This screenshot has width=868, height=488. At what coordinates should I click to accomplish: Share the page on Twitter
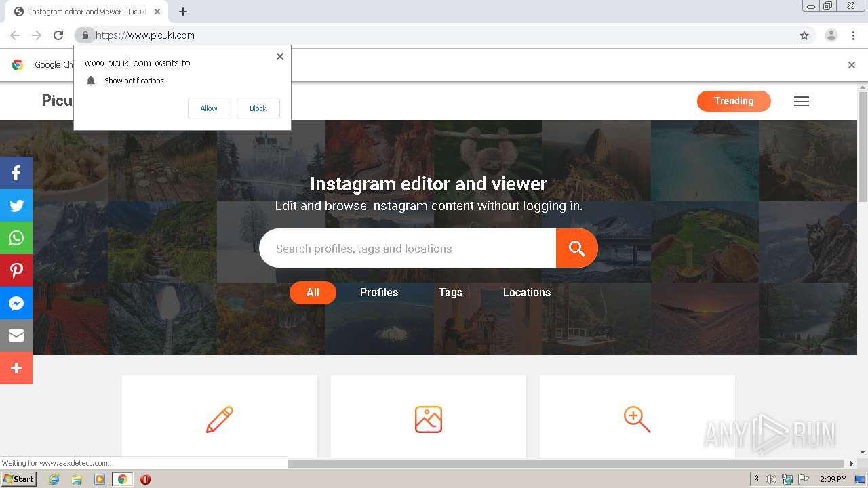coord(16,205)
